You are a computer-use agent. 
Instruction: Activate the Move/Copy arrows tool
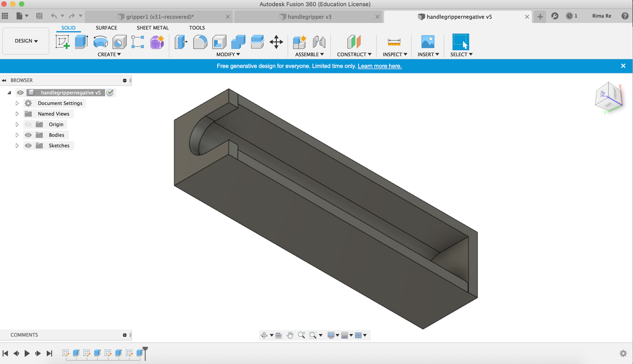tap(276, 42)
